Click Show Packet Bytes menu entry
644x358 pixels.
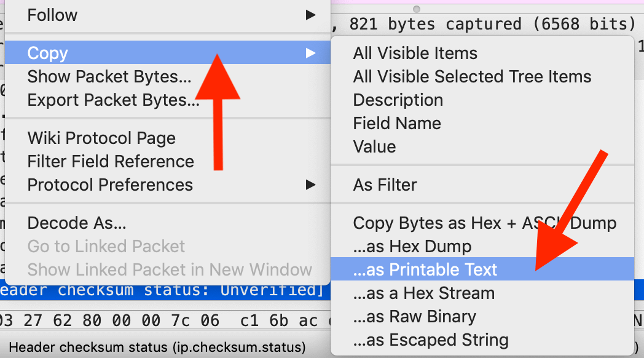tap(109, 77)
